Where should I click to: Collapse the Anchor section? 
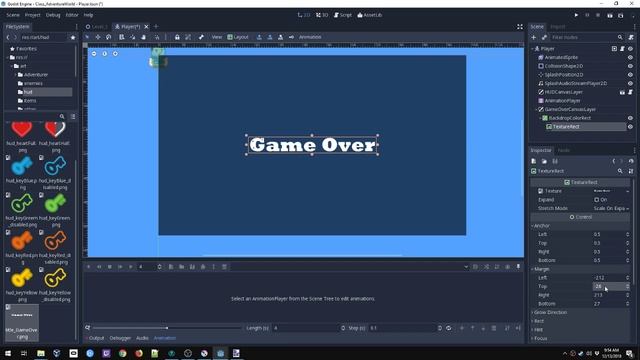pyautogui.click(x=542, y=226)
